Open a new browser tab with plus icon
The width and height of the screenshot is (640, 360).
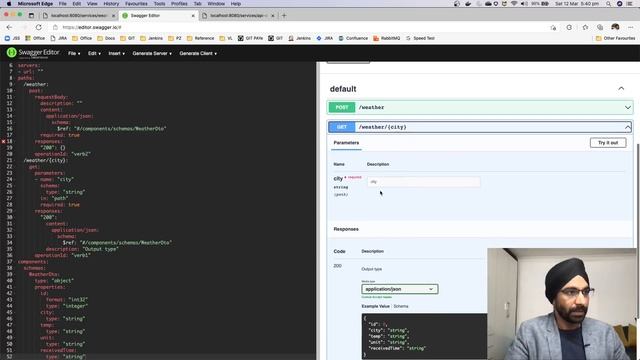click(x=284, y=16)
